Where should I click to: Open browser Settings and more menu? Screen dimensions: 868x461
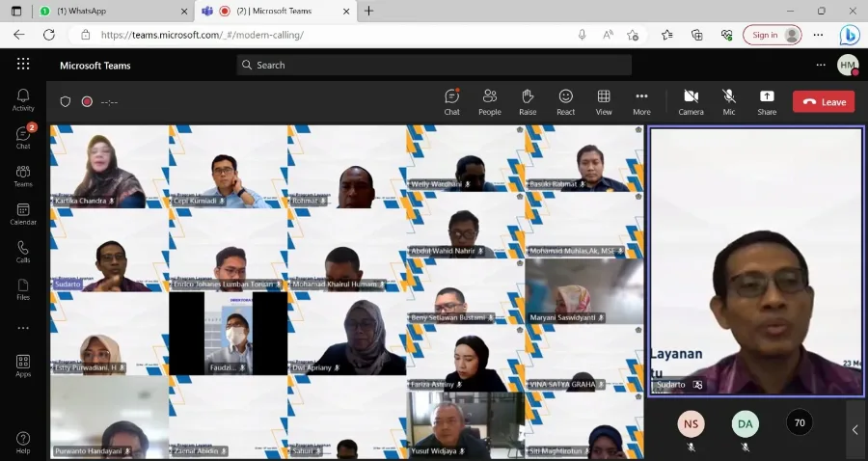coord(818,35)
